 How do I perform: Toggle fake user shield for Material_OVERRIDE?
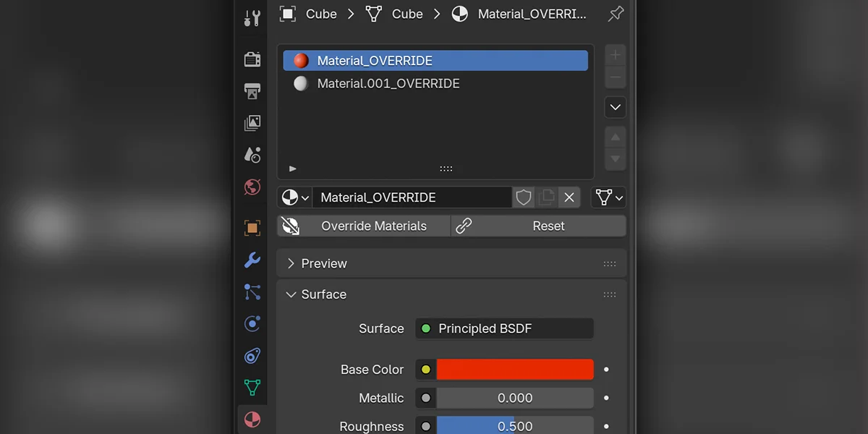[523, 197]
